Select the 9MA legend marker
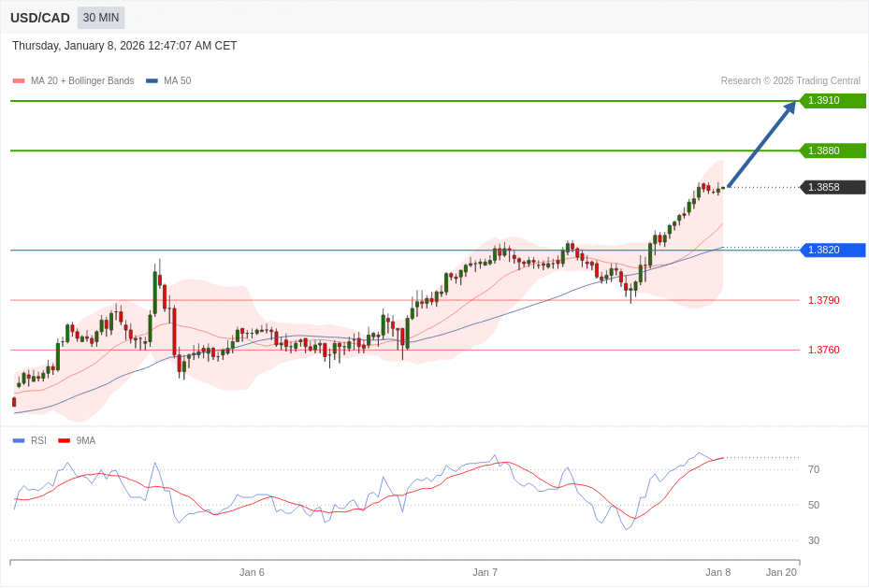Screen dimensions: 869x588 pos(63,440)
